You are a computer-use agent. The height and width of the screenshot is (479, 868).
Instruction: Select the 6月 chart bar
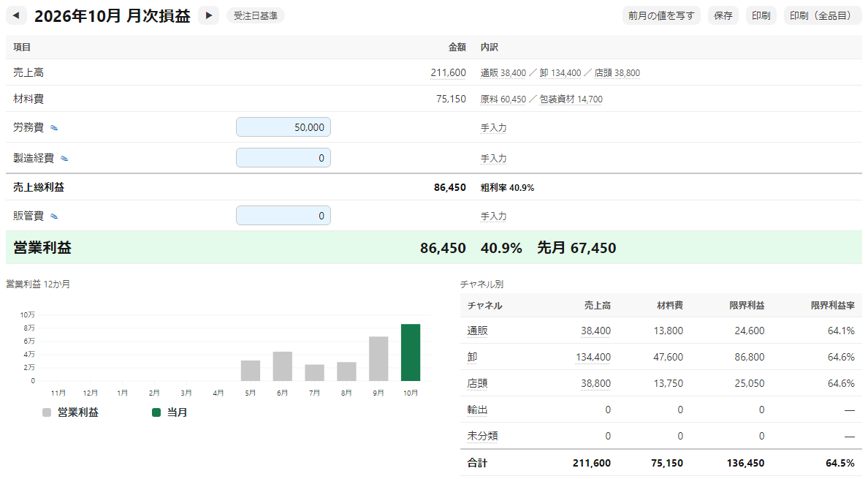282,366
